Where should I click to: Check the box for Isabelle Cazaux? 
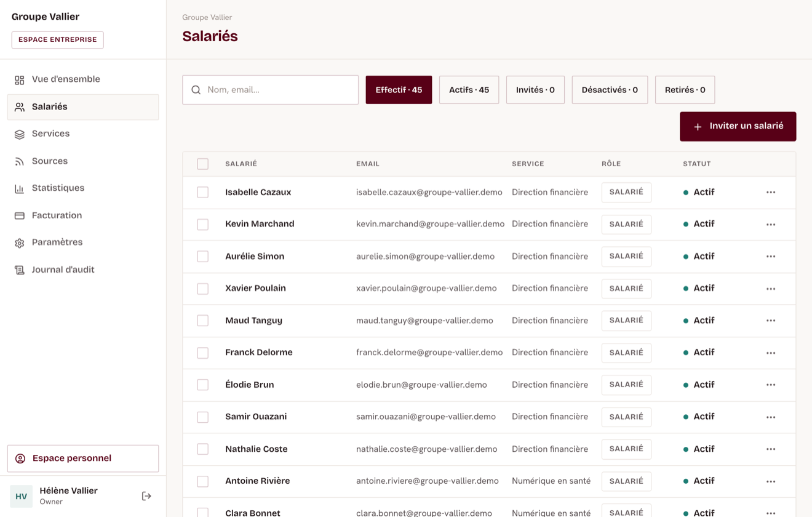[202, 193]
